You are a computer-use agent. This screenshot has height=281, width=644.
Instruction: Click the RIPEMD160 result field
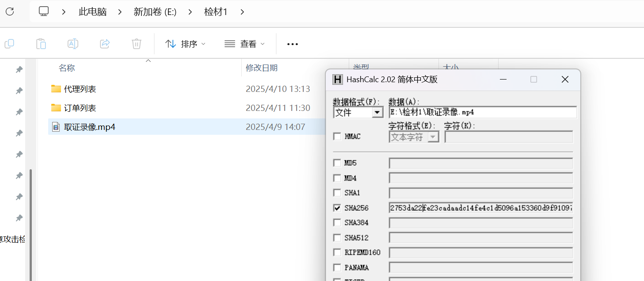coord(481,252)
